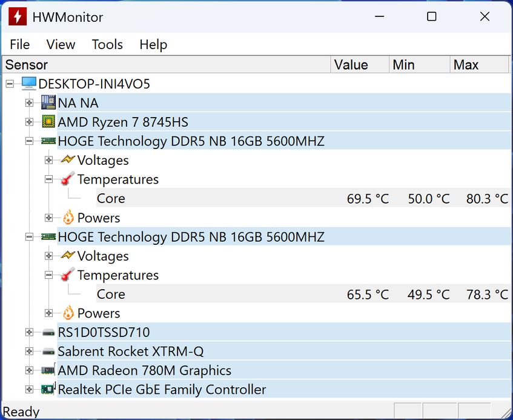Image resolution: width=513 pixels, height=420 pixels.
Task: Click the second memory Powers flame icon
Action: 68,313
